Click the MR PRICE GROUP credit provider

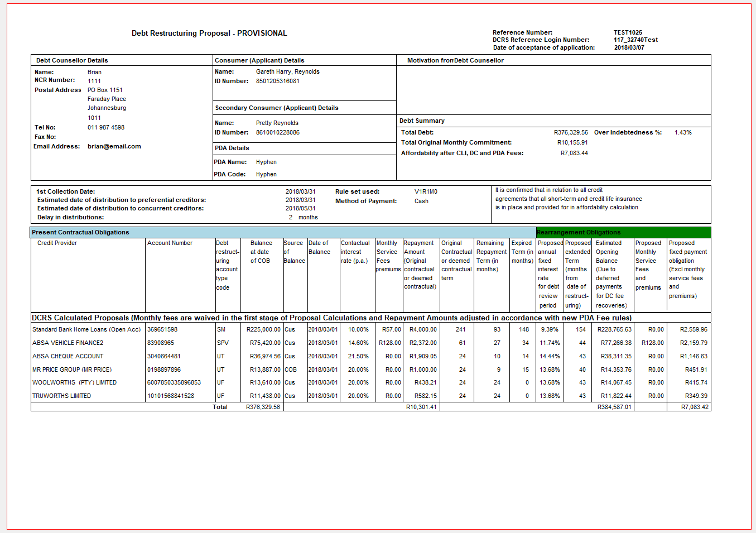pyautogui.click(x=72, y=369)
